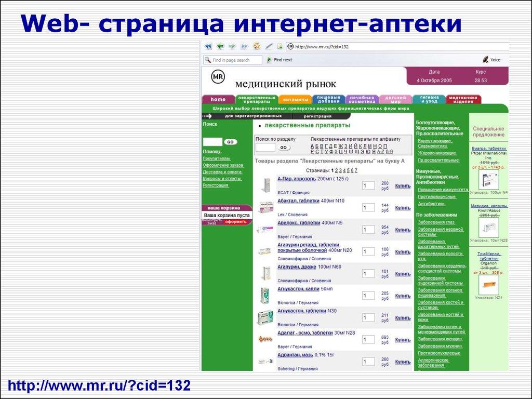Click letter Б in the alphabet index

[x=316, y=145]
